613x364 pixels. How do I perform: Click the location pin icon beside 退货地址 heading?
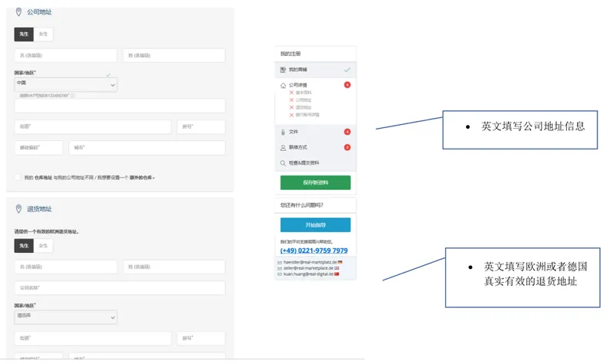click(18, 208)
